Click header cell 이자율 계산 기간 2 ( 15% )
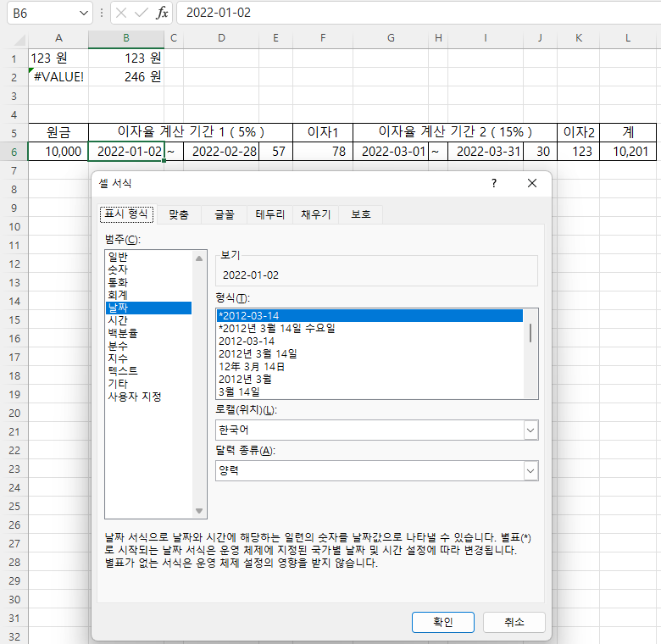The width and height of the screenshot is (661, 644). click(x=455, y=132)
